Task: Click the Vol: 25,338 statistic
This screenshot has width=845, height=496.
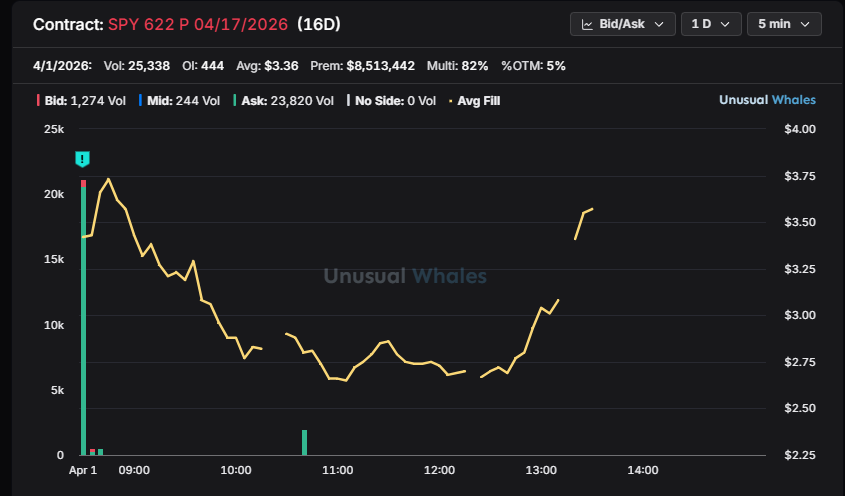Action: (x=137, y=66)
